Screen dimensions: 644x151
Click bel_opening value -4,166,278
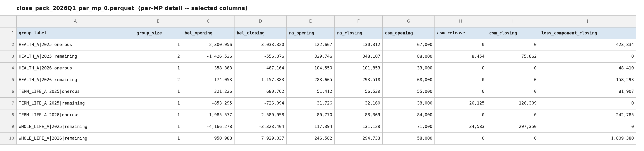208,127
